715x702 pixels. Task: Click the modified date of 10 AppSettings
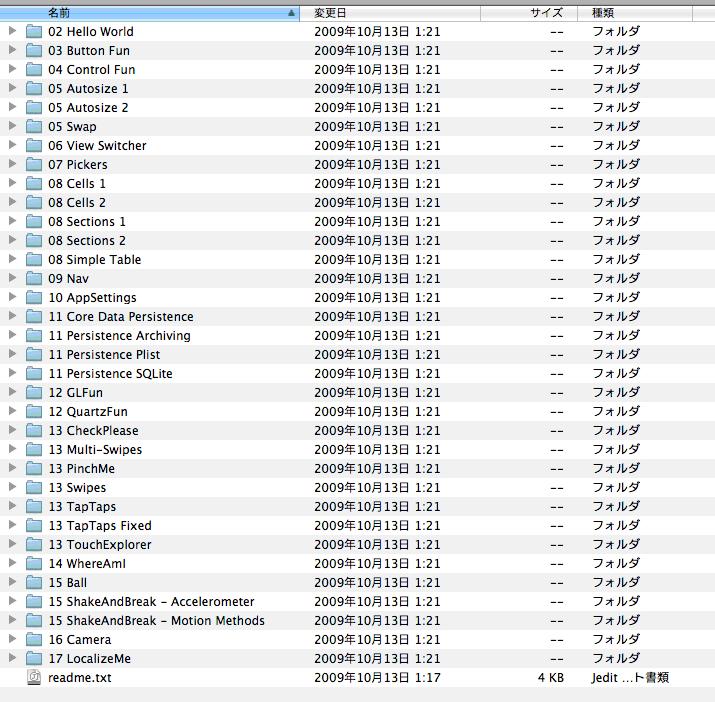click(x=377, y=297)
